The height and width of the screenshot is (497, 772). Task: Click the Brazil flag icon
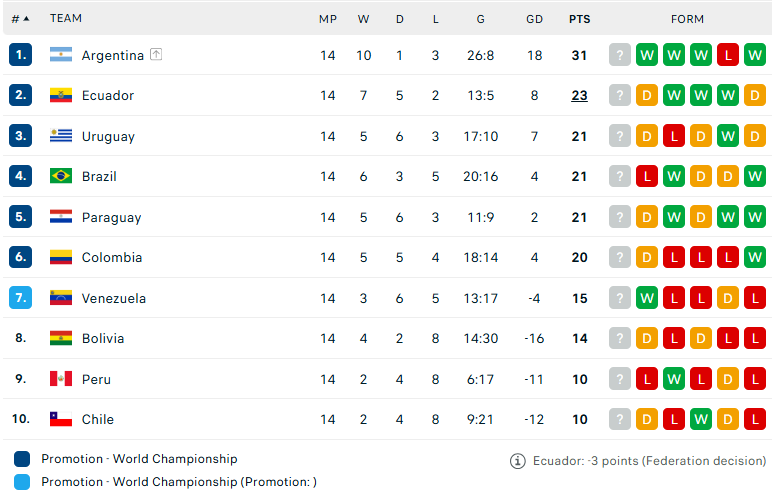click(61, 176)
